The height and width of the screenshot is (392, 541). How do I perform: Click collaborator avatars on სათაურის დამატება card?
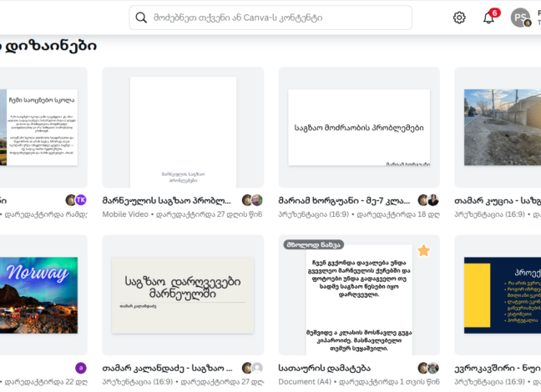(x=428, y=368)
